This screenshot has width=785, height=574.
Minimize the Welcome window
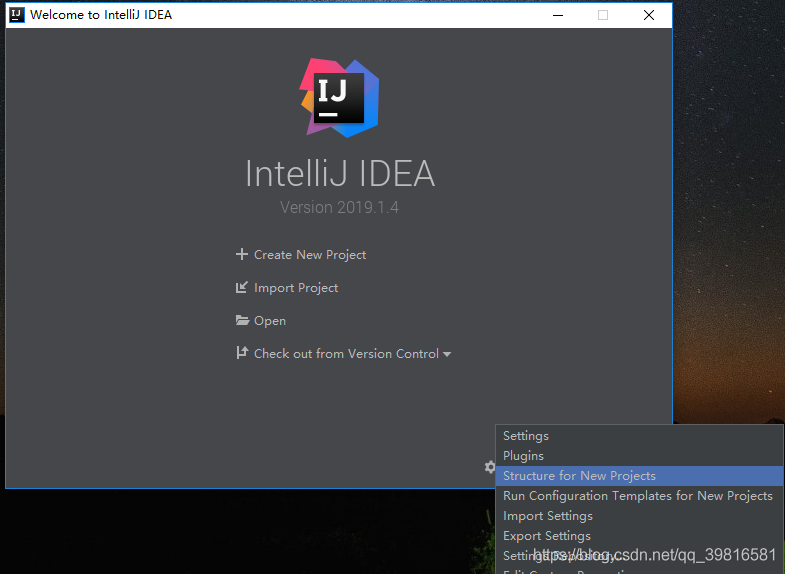pyautogui.click(x=557, y=15)
